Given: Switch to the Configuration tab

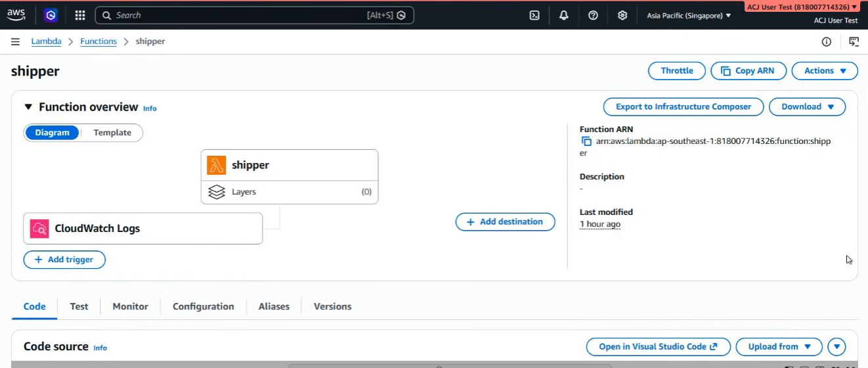Looking at the screenshot, I should click(x=204, y=306).
